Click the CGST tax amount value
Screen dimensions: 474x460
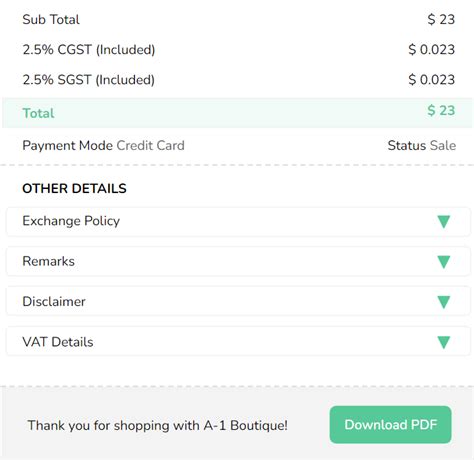pos(431,49)
